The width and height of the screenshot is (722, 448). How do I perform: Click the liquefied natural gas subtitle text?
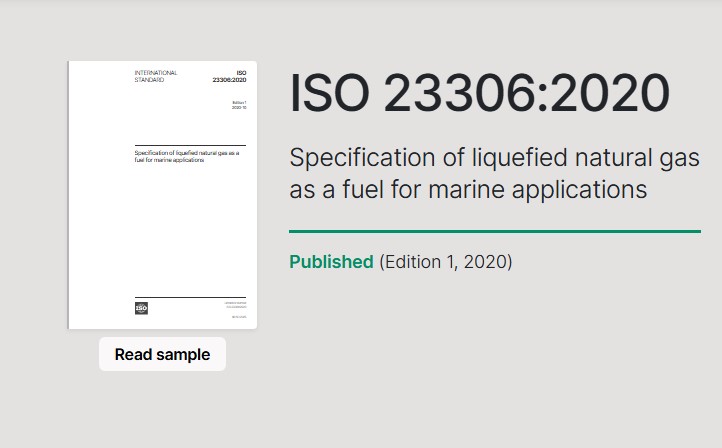click(495, 173)
